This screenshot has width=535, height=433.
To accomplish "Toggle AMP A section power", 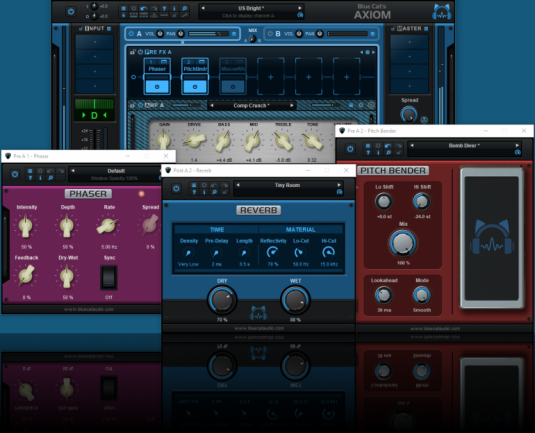I will tap(140, 105).
